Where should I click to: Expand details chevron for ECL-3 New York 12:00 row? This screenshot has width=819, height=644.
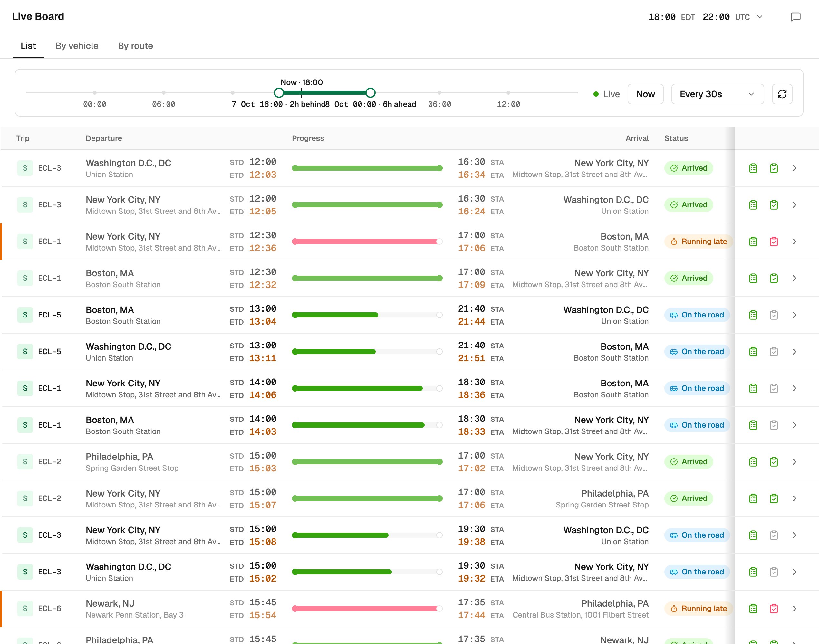coord(794,205)
